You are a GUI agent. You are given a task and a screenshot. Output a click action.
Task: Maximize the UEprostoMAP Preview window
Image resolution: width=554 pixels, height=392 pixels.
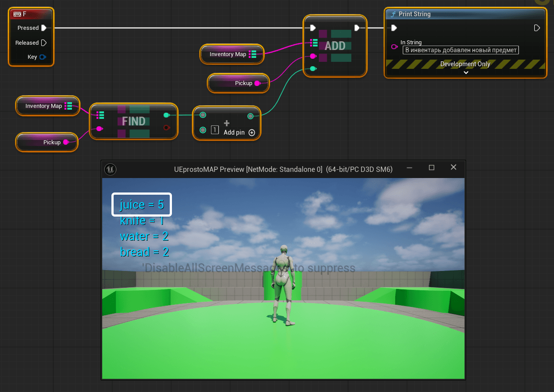click(x=431, y=167)
